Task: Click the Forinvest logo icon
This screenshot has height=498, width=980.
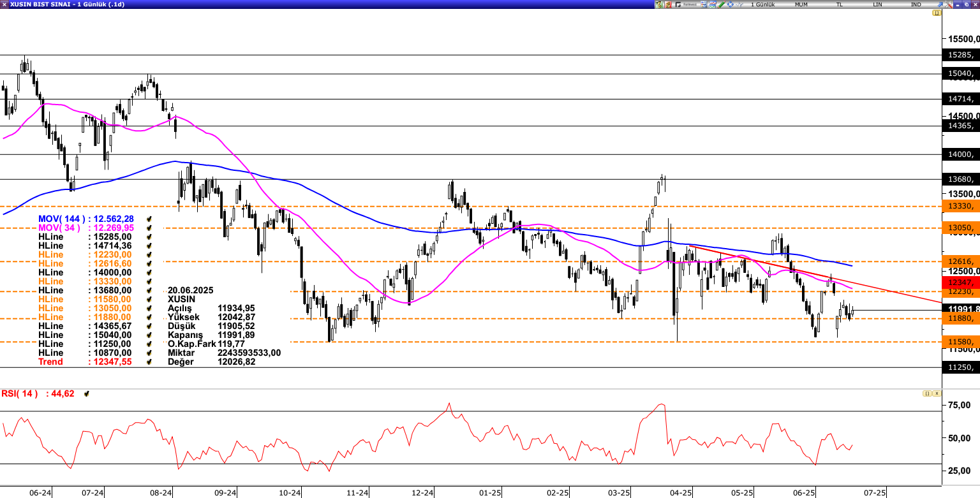Action: pos(686,4)
